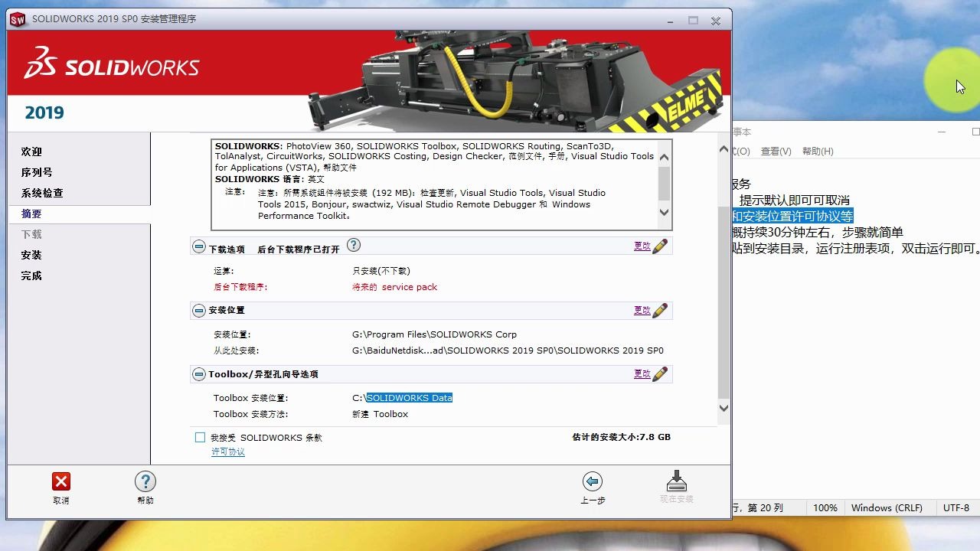Click the Install Now download icon
The height and width of the screenshot is (551, 980).
(676, 481)
